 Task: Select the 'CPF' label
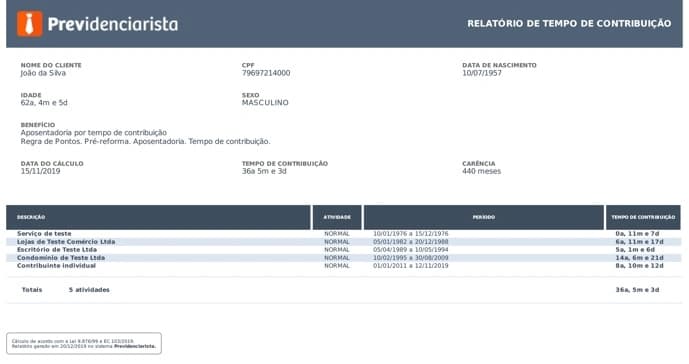click(x=248, y=65)
